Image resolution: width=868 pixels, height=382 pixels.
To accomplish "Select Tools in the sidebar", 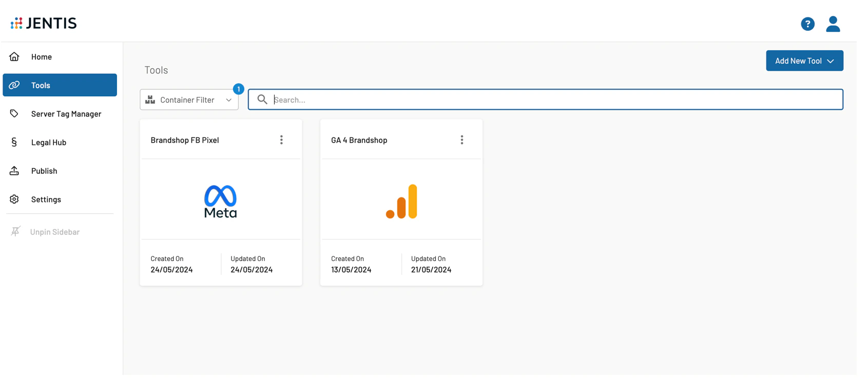I will pyautogui.click(x=60, y=85).
